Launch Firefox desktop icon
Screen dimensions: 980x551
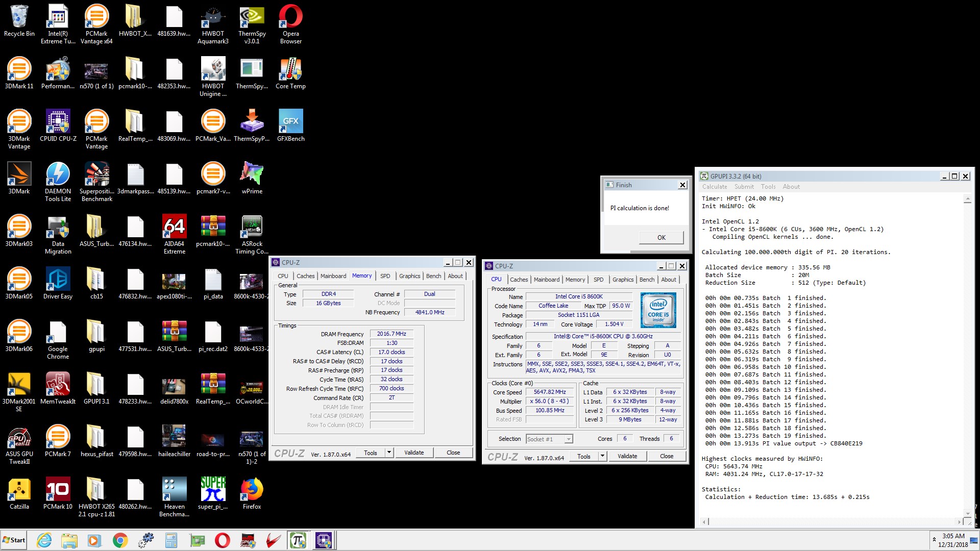[252, 494]
